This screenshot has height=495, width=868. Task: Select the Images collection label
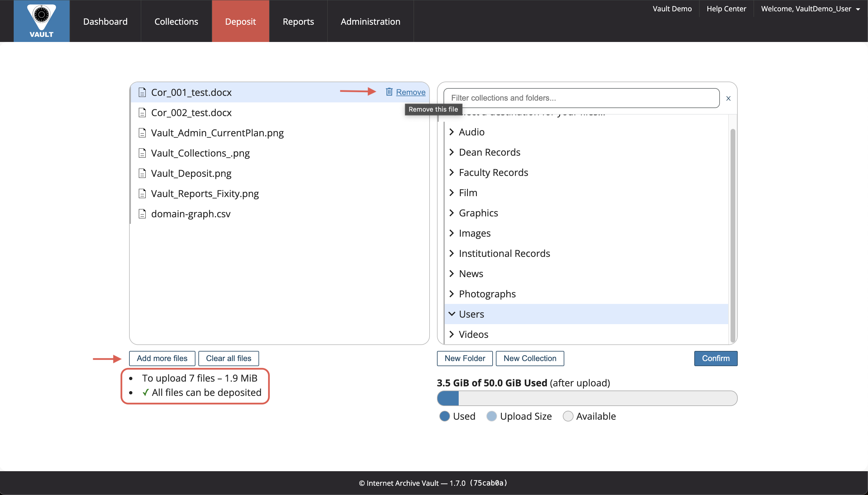474,234
